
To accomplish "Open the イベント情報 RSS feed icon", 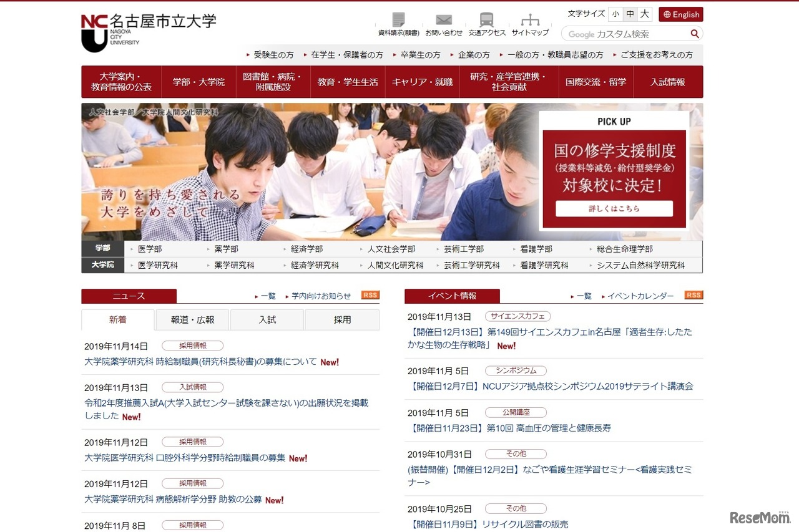I will point(693,296).
